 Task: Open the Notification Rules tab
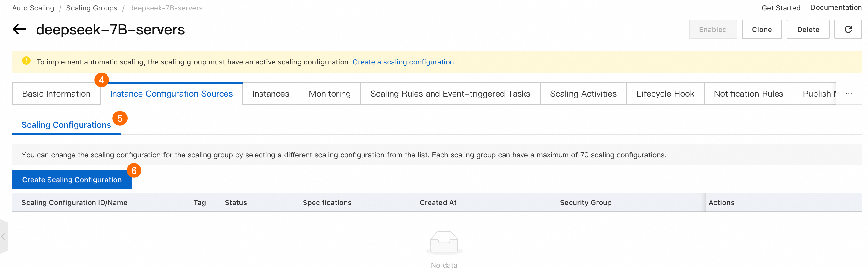748,94
